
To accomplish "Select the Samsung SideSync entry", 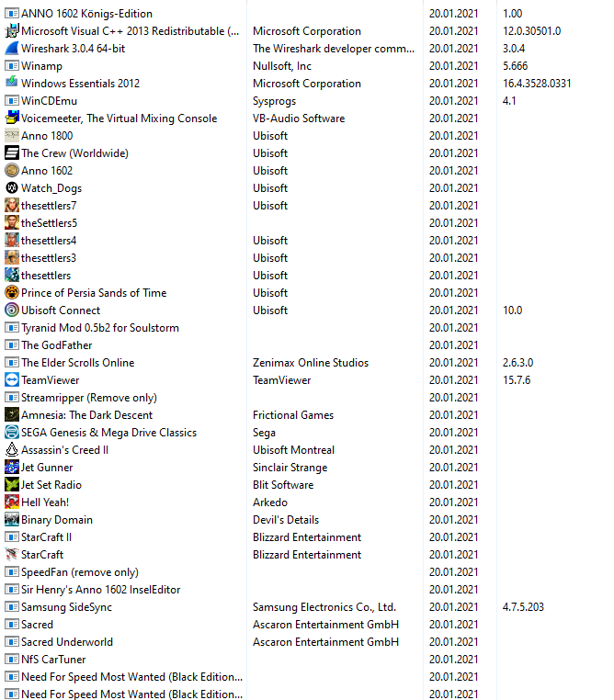I will point(66,606).
